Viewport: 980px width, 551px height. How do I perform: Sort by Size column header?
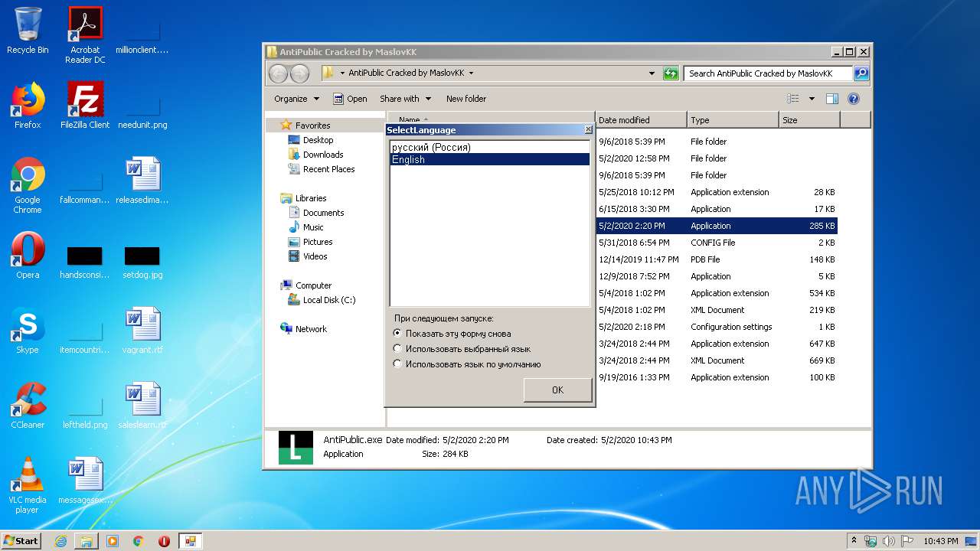(x=809, y=120)
